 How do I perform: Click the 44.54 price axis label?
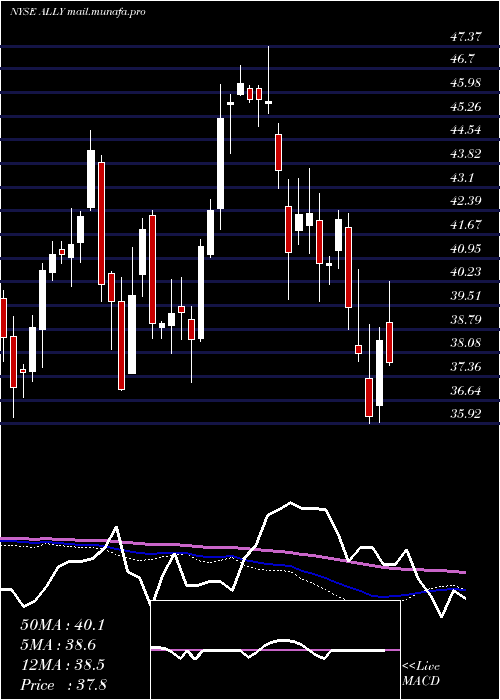[466, 130]
